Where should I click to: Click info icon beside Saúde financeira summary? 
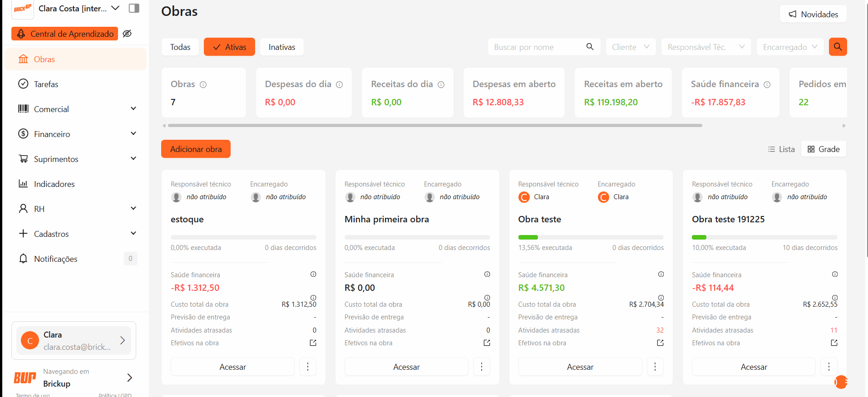[767, 84]
